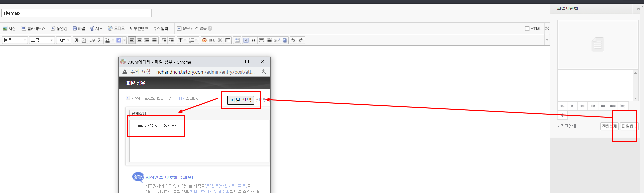Justify the text alignment
The width and height of the screenshot is (644, 193).
point(154,40)
